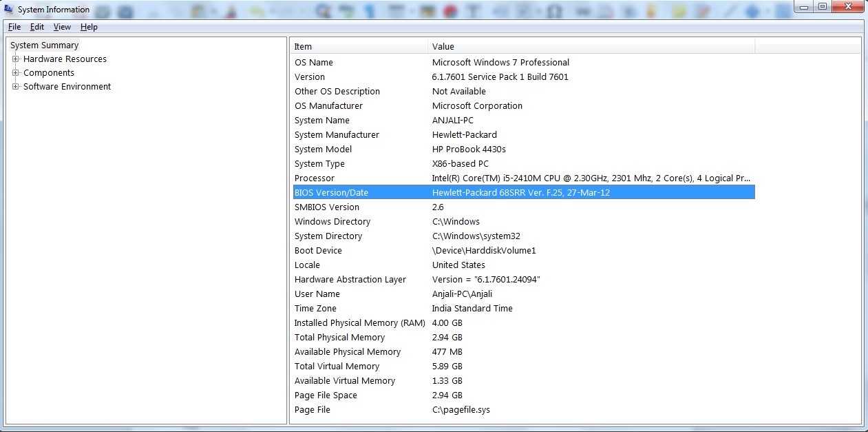Open the Edit menu
Viewport: 868px width, 432px height.
point(37,27)
